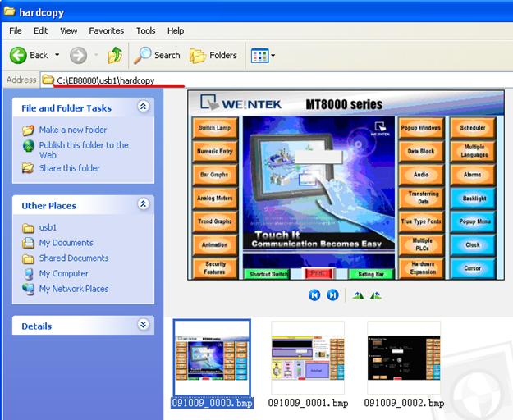Viewport: 513px width, 420px height.
Task: Click the My Network Places icon
Action: 29,290
